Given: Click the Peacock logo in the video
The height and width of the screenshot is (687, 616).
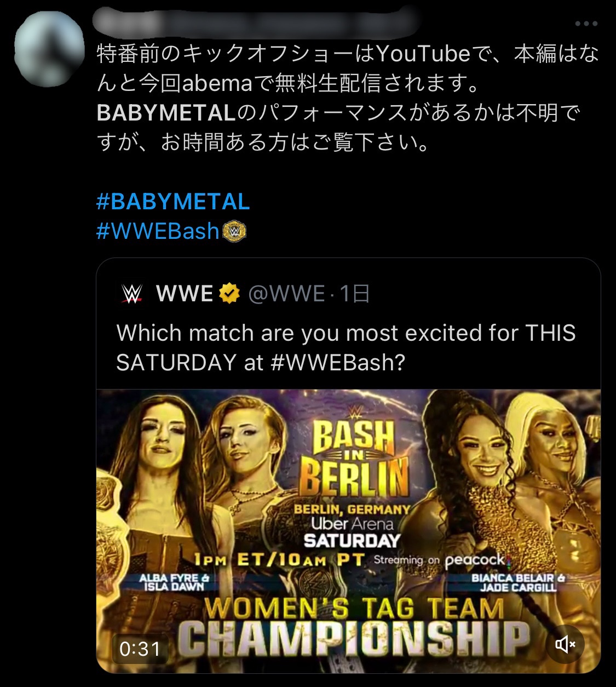Looking at the screenshot, I should click(474, 560).
